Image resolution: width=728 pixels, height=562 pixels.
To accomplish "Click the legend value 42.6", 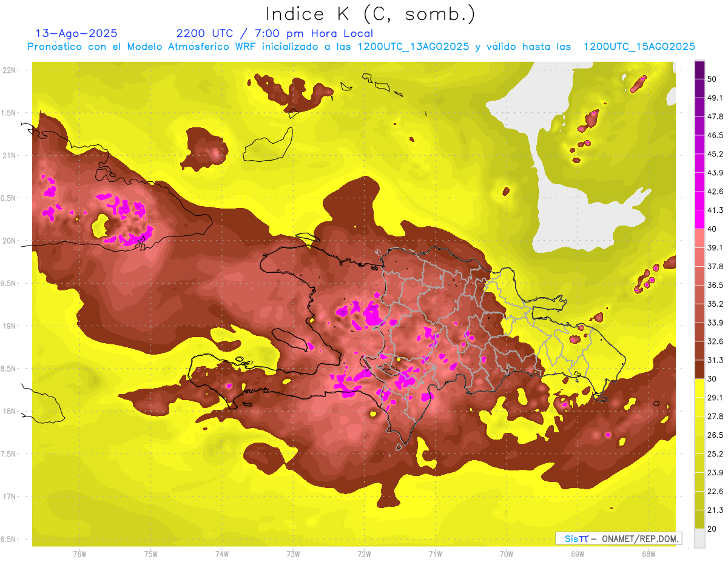I will pos(715,192).
